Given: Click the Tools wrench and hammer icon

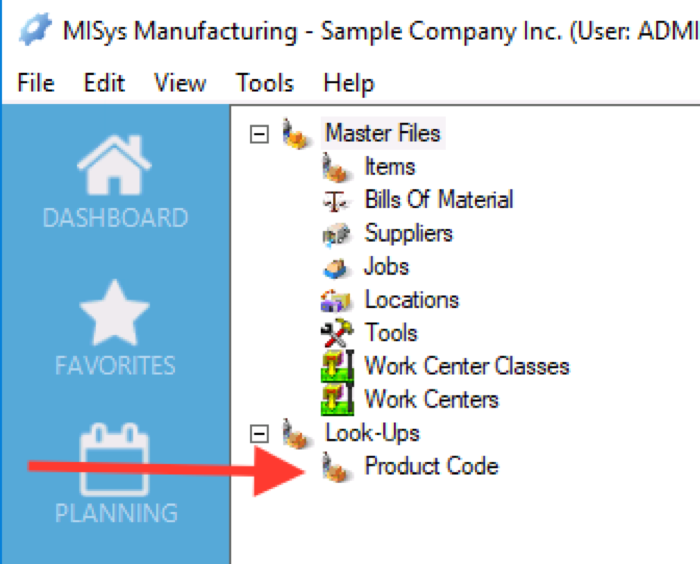Looking at the screenshot, I should pyautogui.click(x=337, y=333).
